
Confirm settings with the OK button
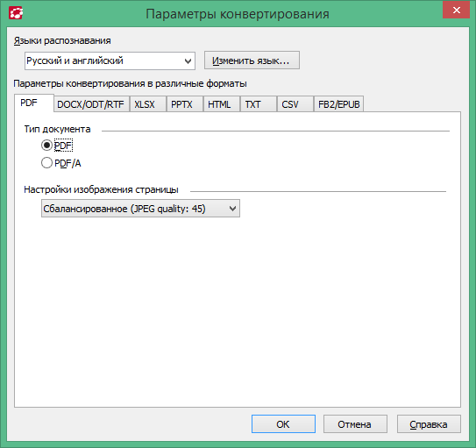[x=283, y=424]
